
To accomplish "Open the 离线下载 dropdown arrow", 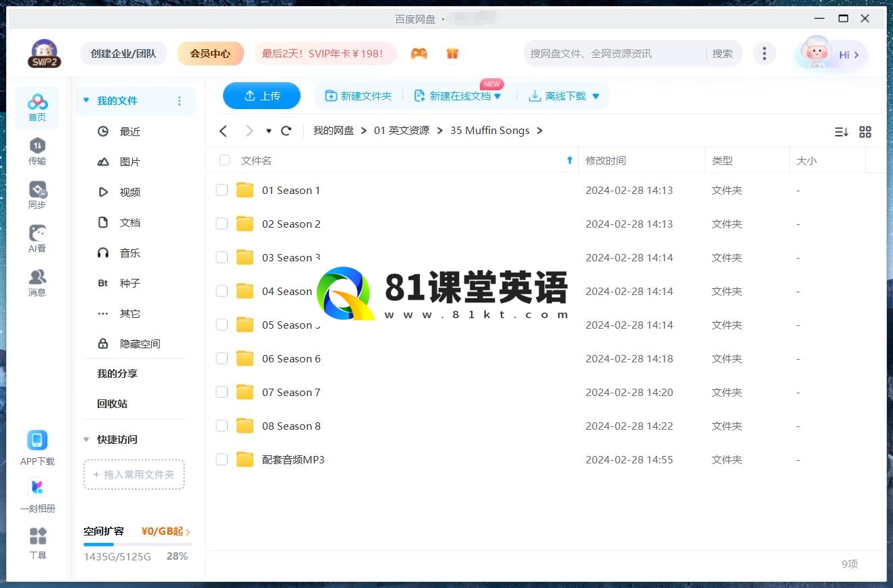I will [x=595, y=96].
